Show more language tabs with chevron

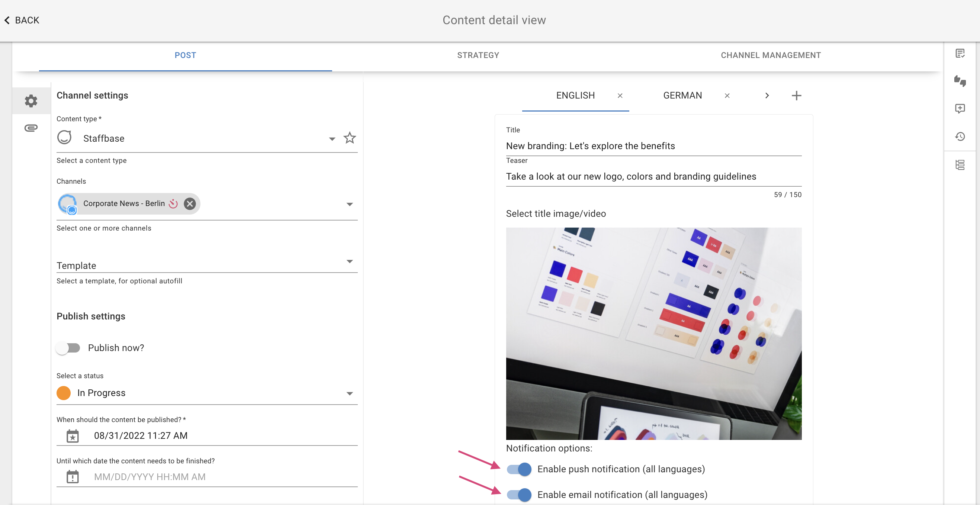[x=767, y=96]
